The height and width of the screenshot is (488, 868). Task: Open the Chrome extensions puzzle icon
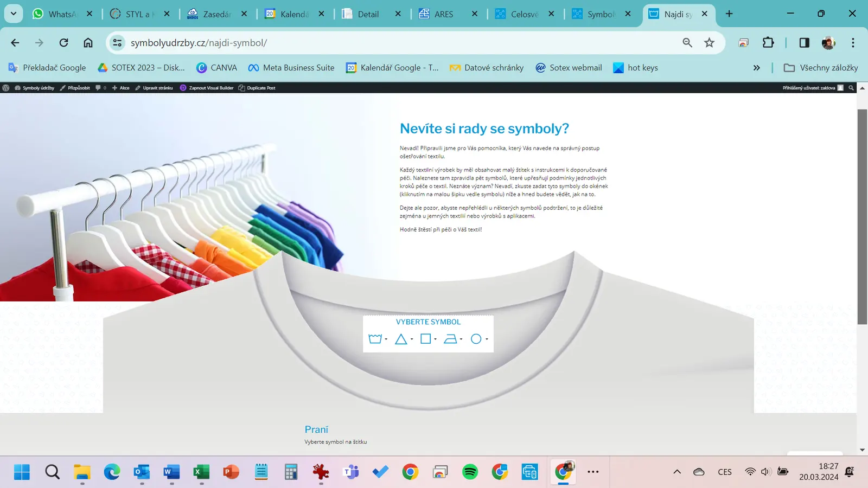coord(768,43)
